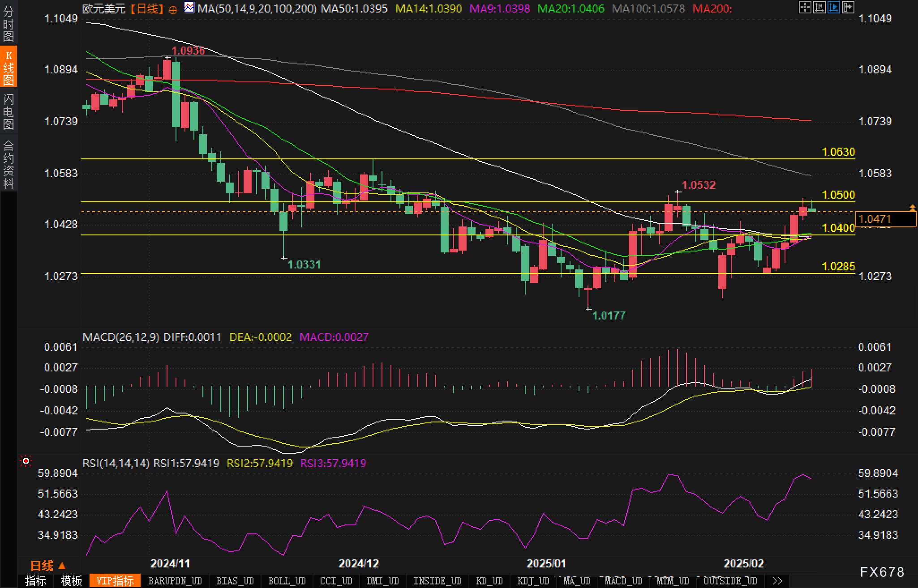Click the MA indicator chart icon
This screenshot has width=918, height=588.
tap(189, 8)
